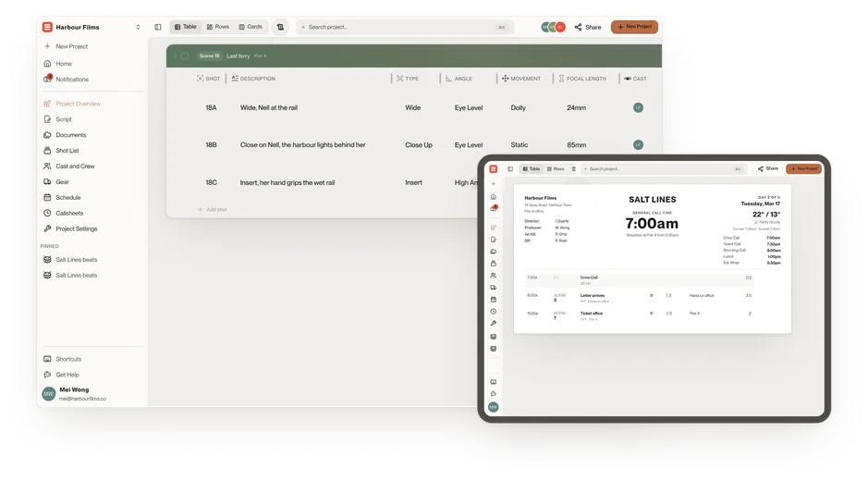Open the Shot List page
Screen dimensions: 868x481
click(61, 150)
